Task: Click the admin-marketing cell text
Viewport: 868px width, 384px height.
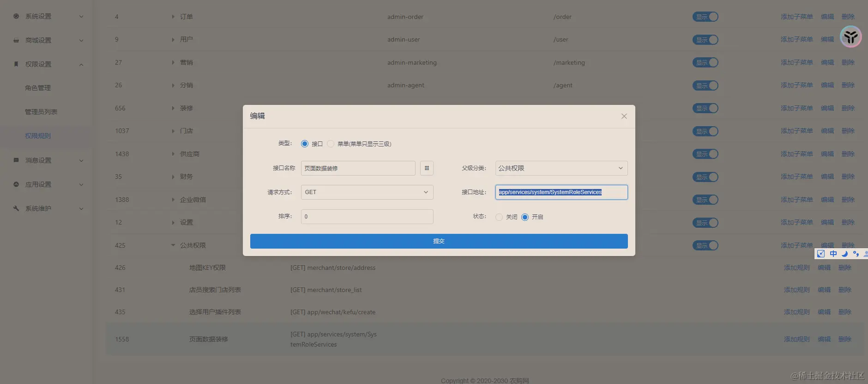Action: [412, 62]
